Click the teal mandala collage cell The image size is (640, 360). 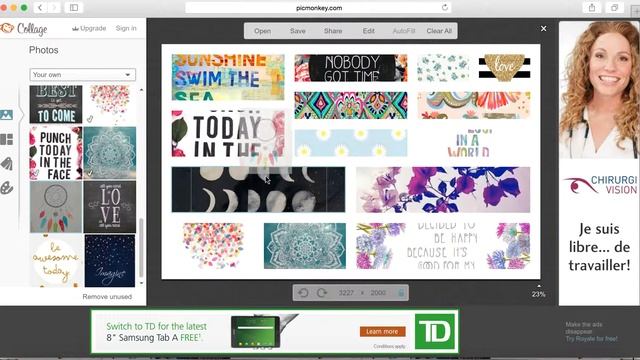[x=305, y=246]
